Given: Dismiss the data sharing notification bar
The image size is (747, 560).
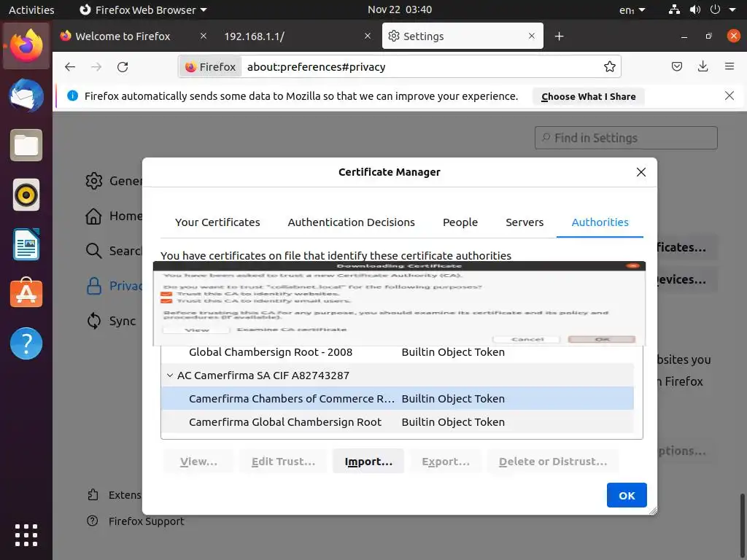Looking at the screenshot, I should [x=729, y=96].
